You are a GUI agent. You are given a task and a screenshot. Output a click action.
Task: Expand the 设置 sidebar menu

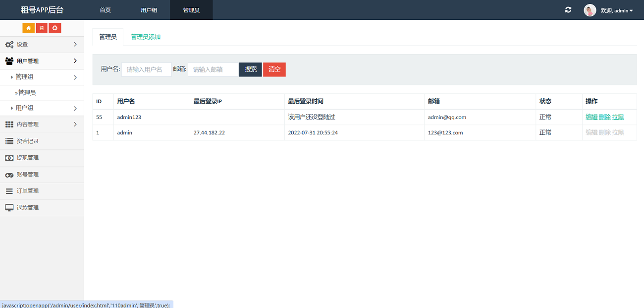click(42, 45)
